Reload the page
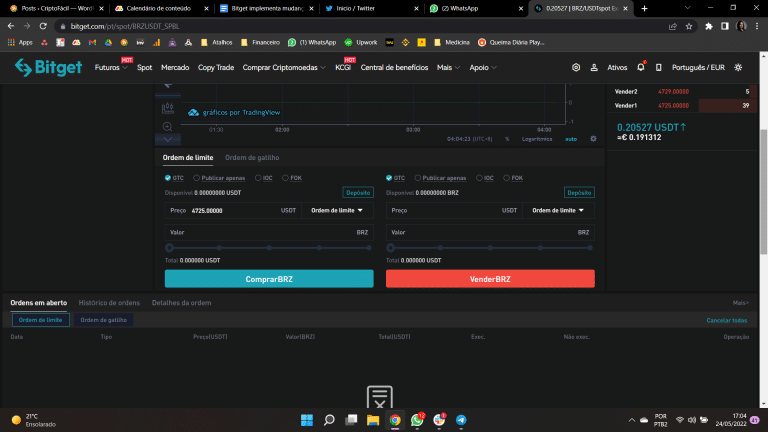The image size is (768, 432). pos(43,26)
